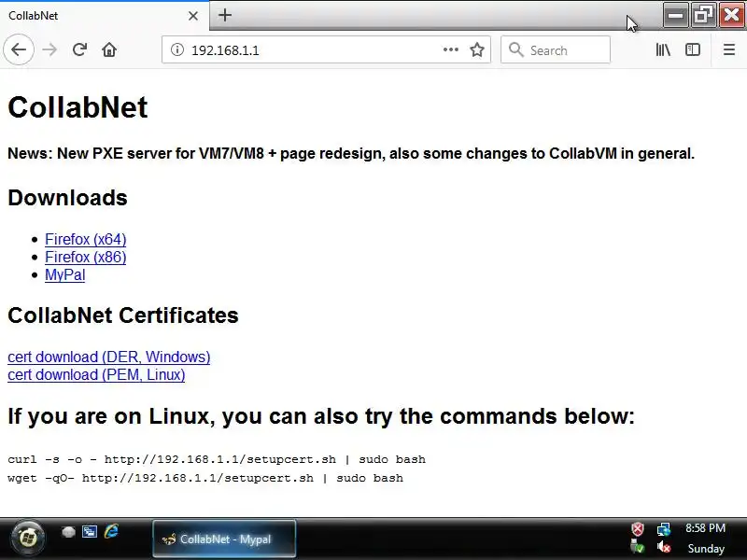Image resolution: width=747 pixels, height=560 pixels.
Task: Close the CollabNet tab
Action: (x=193, y=16)
